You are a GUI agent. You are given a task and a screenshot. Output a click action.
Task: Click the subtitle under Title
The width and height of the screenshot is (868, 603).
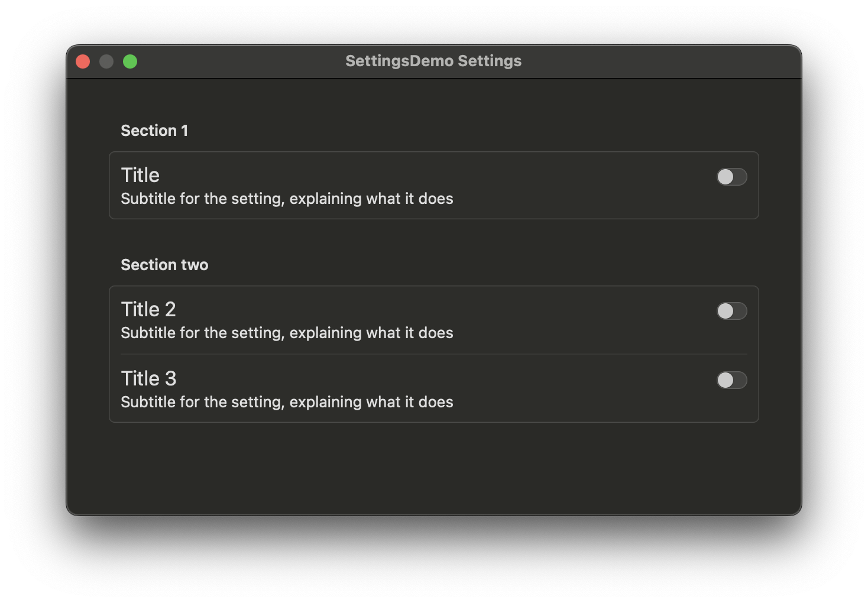pos(287,199)
